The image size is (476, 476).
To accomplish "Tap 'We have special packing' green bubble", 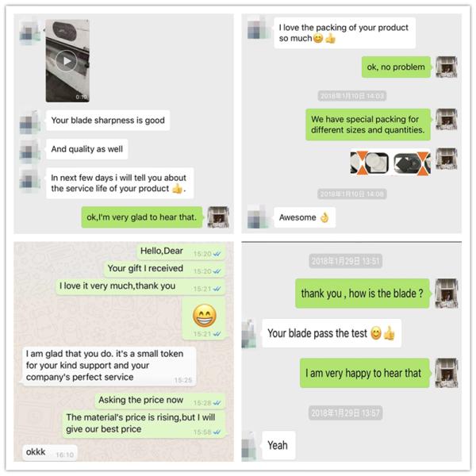I will coord(368,125).
